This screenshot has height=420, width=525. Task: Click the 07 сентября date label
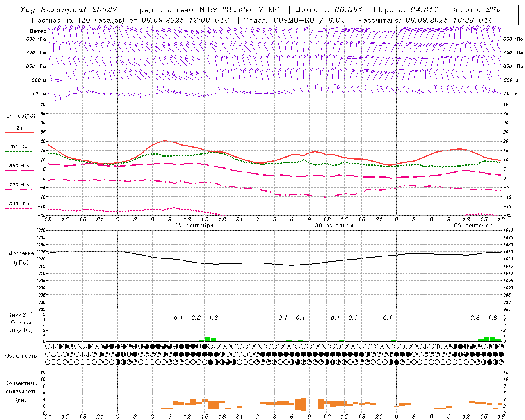pyautogui.click(x=194, y=226)
